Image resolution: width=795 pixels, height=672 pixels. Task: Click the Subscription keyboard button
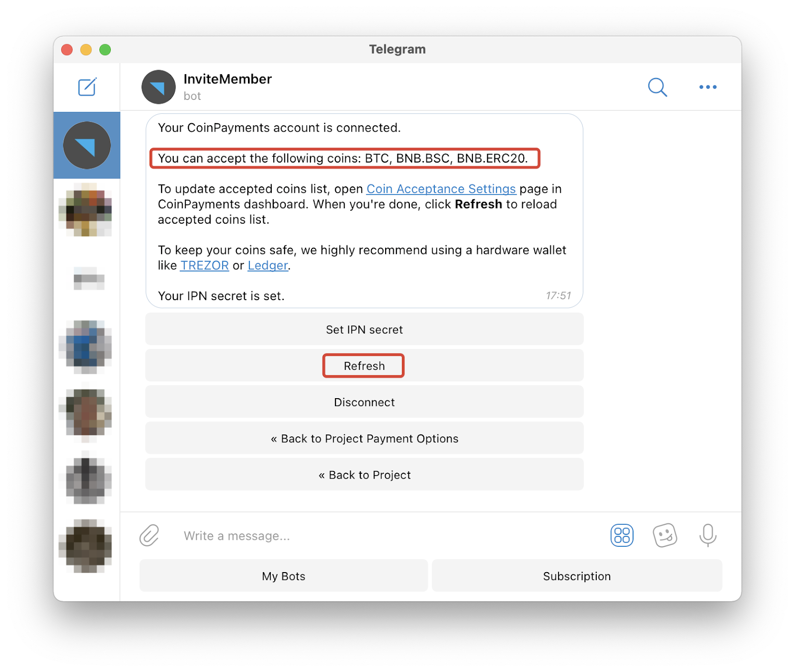pyautogui.click(x=577, y=576)
